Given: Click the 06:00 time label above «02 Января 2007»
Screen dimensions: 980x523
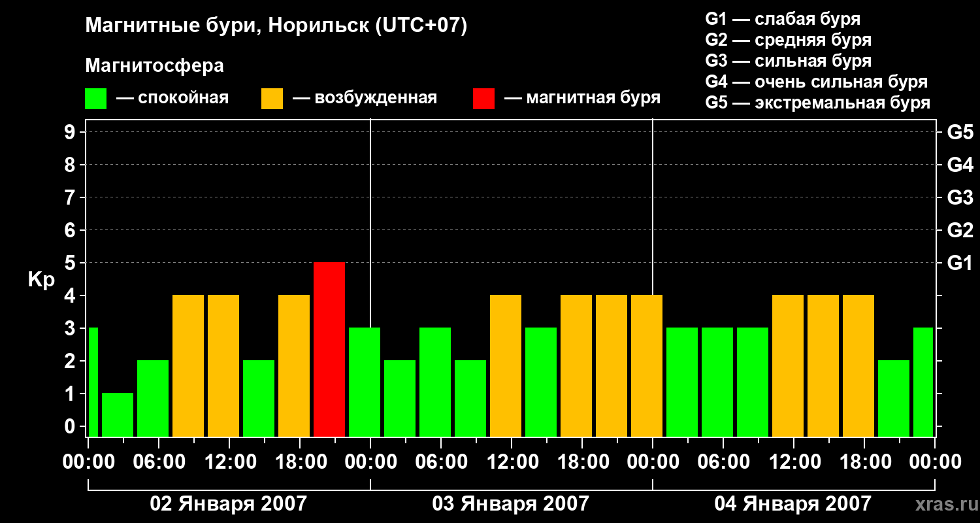Looking at the screenshot, I should (159, 462).
